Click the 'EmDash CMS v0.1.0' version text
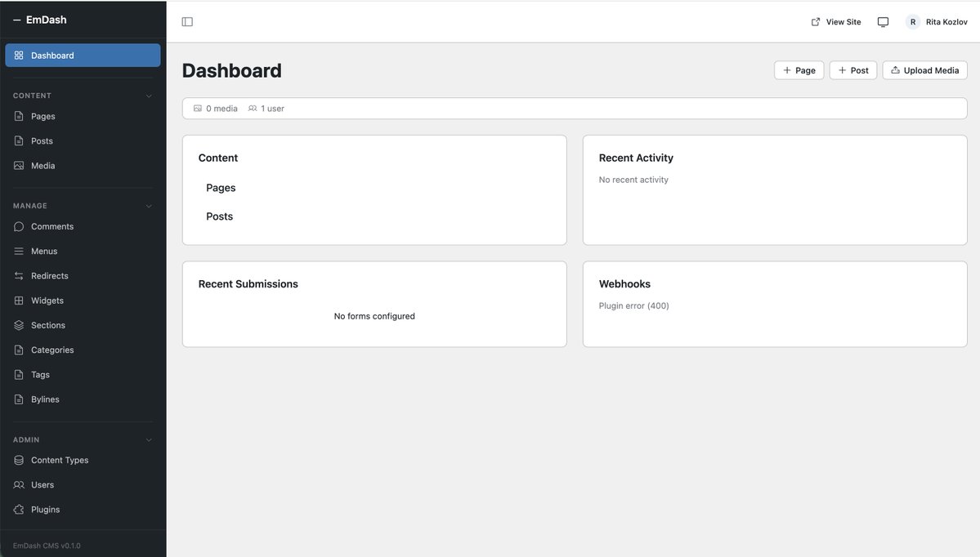The image size is (980, 557). (47, 546)
